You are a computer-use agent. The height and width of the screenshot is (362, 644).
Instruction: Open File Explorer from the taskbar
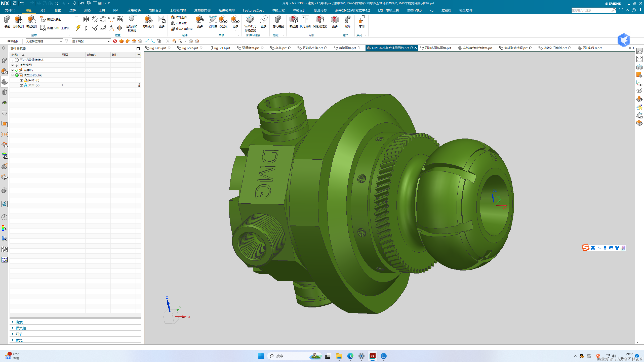339,356
